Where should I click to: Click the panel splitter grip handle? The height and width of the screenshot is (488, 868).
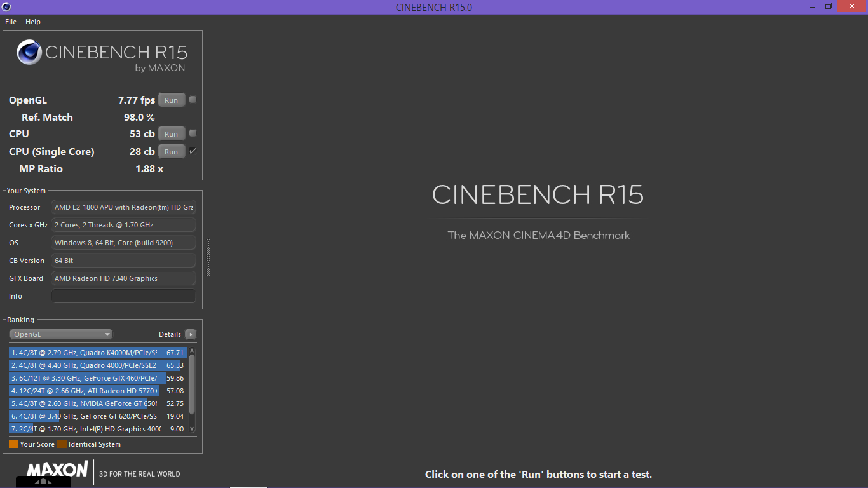[x=208, y=258]
